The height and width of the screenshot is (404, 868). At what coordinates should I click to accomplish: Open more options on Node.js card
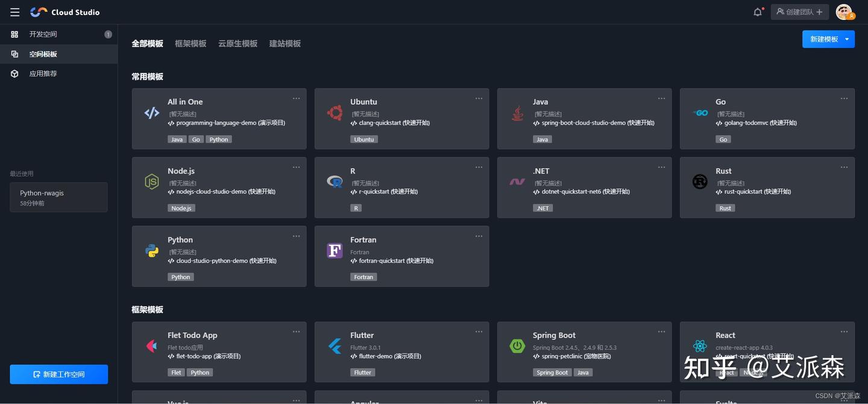(x=296, y=168)
